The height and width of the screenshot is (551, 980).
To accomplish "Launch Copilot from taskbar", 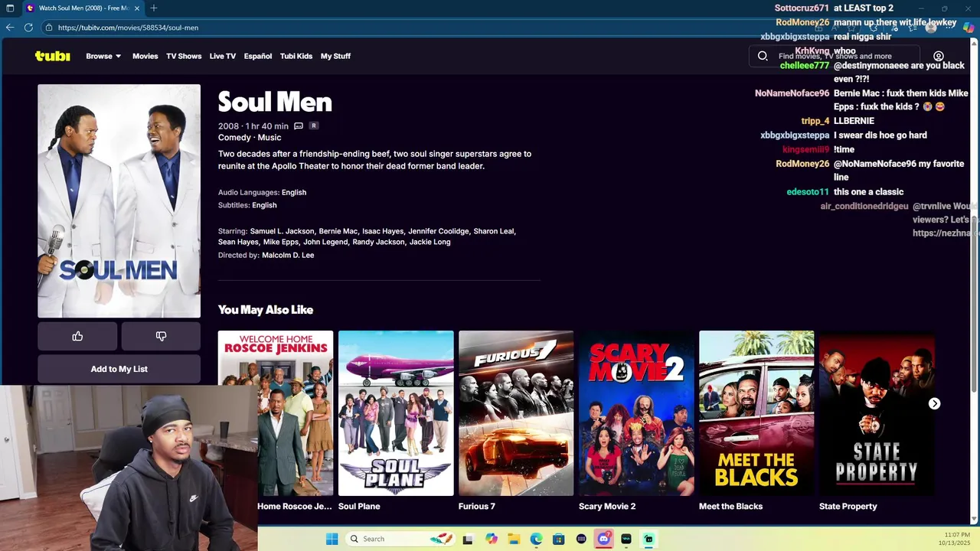I will (x=492, y=539).
